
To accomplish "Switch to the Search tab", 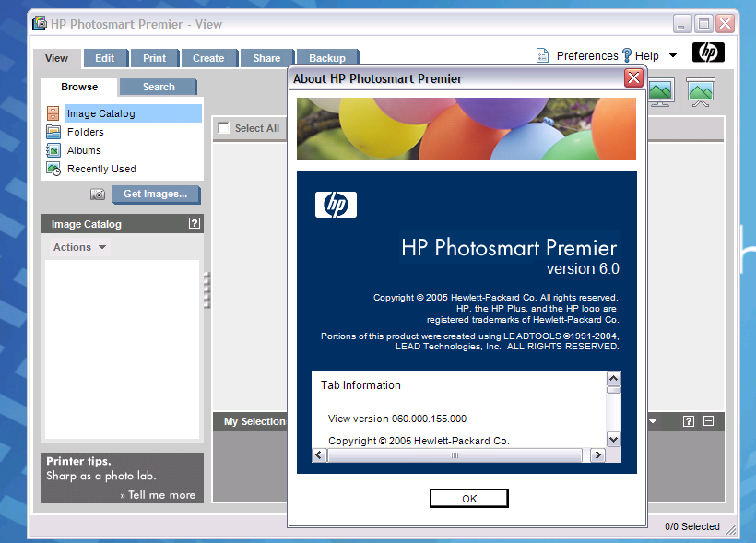I will click(x=159, y=87).
